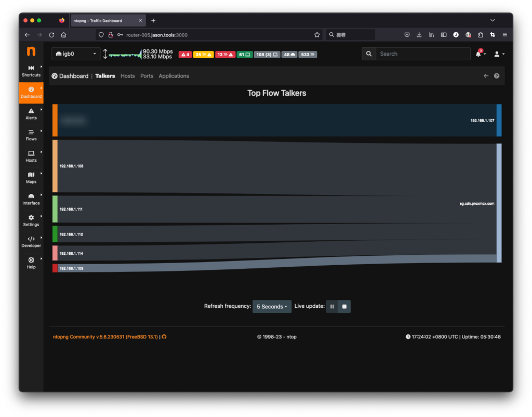Stop the live update
Viewport: 532px width, 417px height.
click(x=344, y=306)
